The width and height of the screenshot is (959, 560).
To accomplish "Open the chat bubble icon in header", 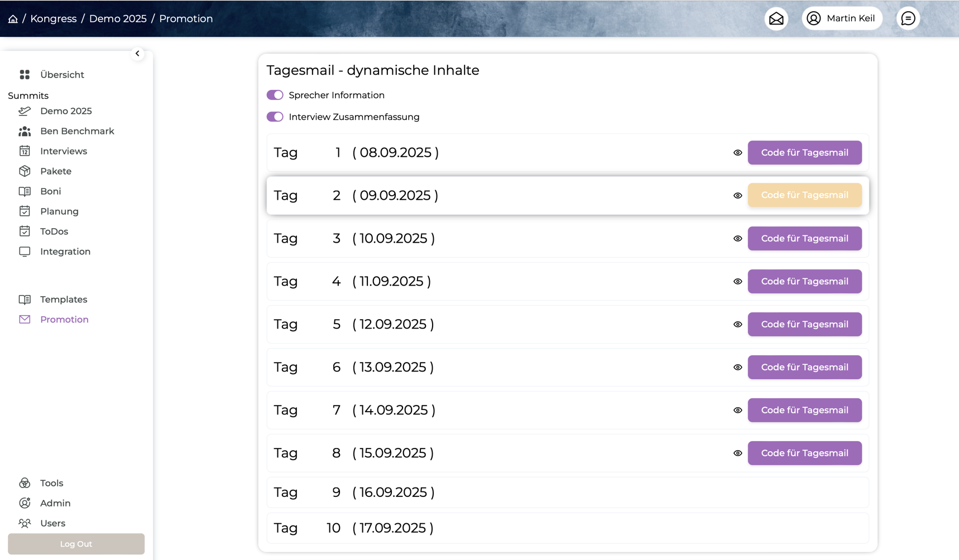I will (908, 19).
